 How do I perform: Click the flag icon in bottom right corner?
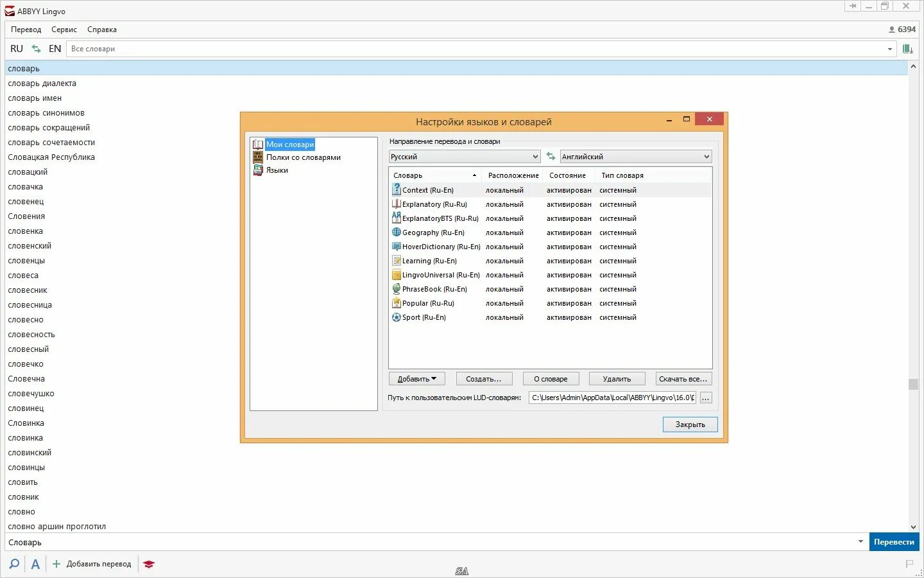(x=909, y=564)
